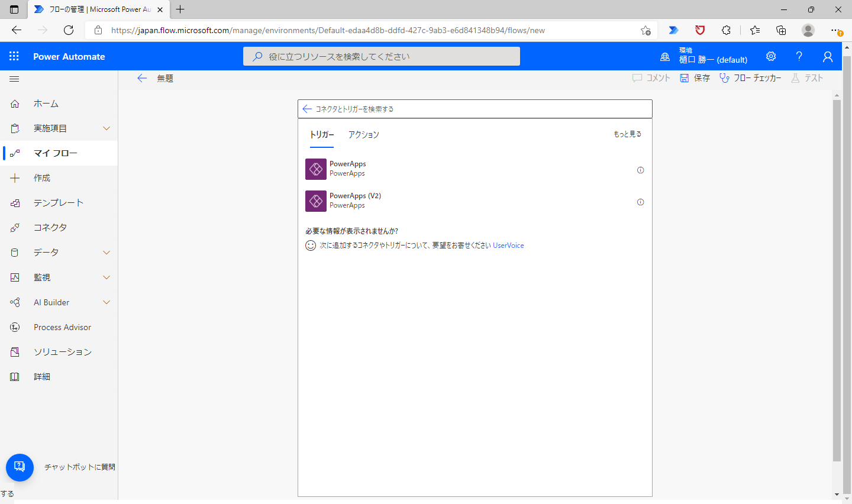This screenshot has height=504, width=852.
Task: Click the Power Automate browser extension icon
Action: [673, 30]
